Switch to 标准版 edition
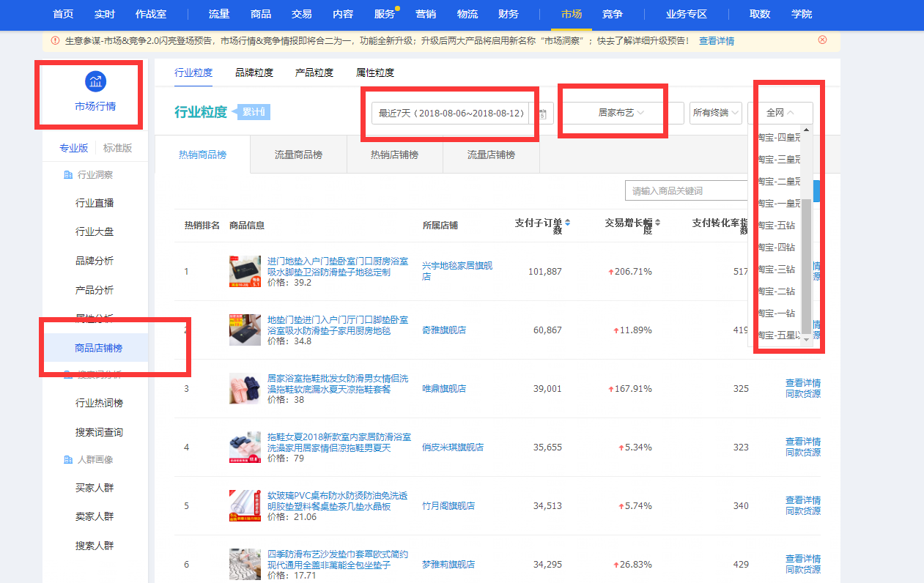The width and height of the screenshot is (924, 583). (117, 148)
